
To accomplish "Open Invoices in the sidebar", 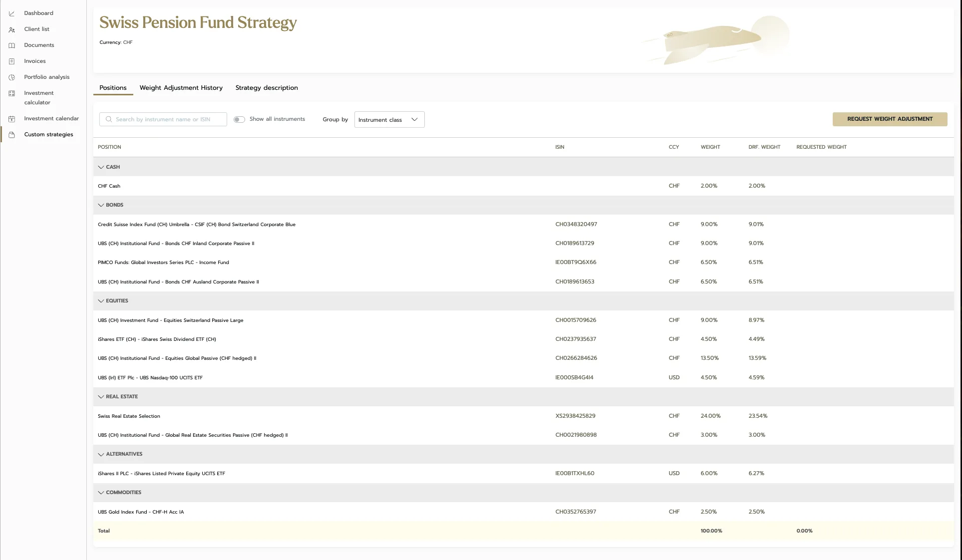I will (35, 61).
